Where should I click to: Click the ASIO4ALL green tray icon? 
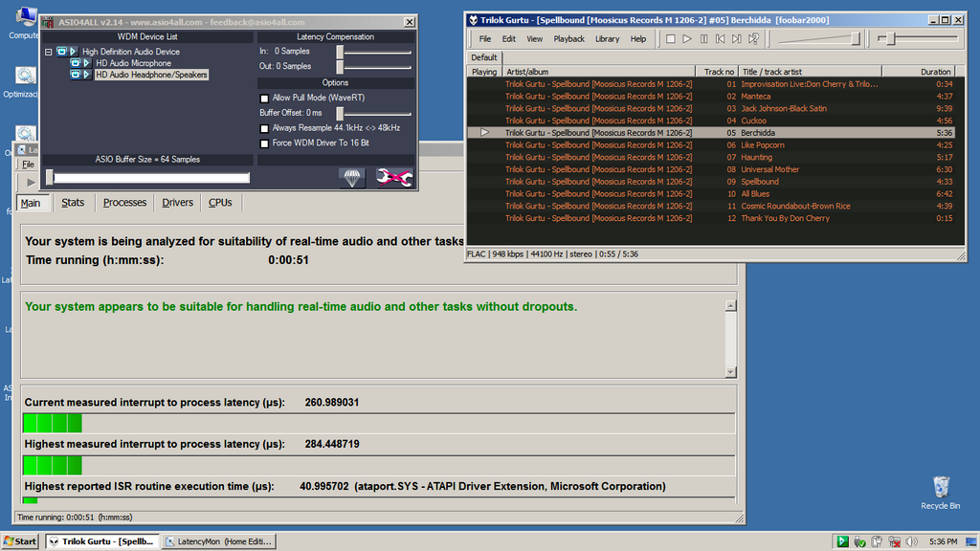842,541
